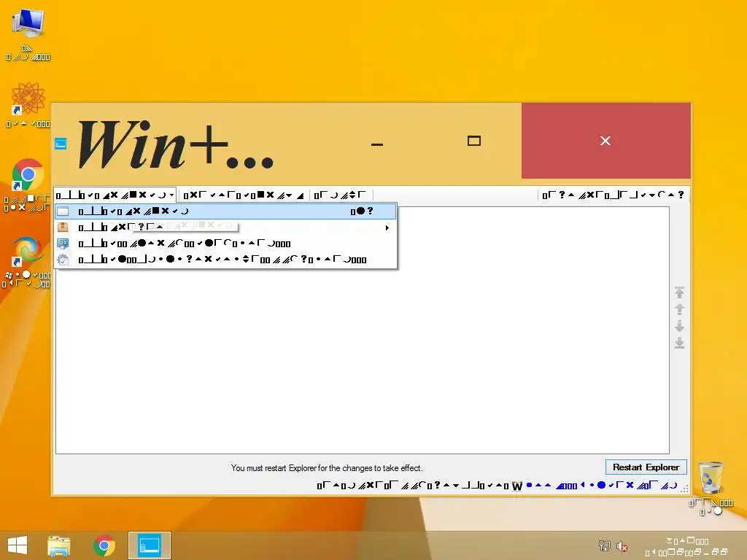This screenshot has width=747, height=560.
Task: Click the move-down arrow beside the list
Action: coord(679,326)
